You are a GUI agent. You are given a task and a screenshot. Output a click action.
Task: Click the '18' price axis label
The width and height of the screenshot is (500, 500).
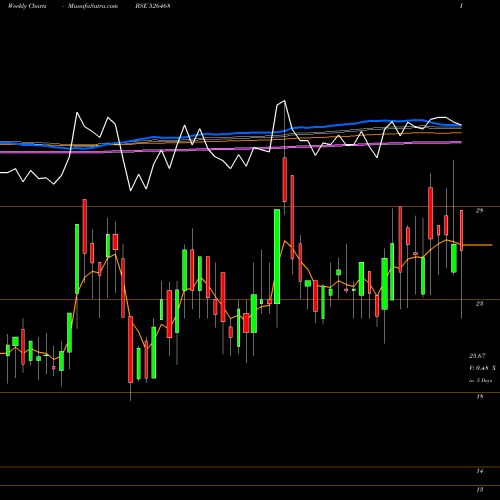479,397
